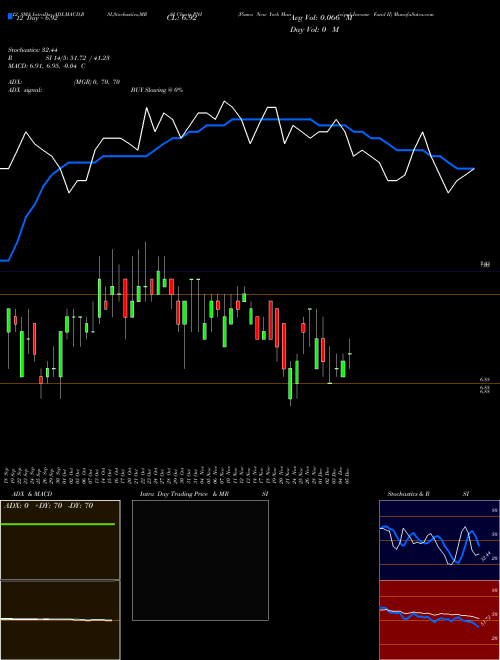
Task: Click the 'Day Vol: 0 M' label
Action: [314, 29]
